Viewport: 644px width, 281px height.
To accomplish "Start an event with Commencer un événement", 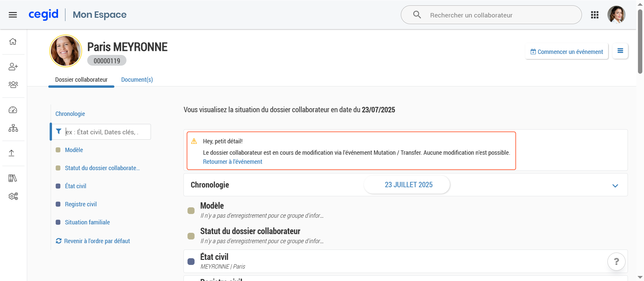I will (x=567, y=52).
